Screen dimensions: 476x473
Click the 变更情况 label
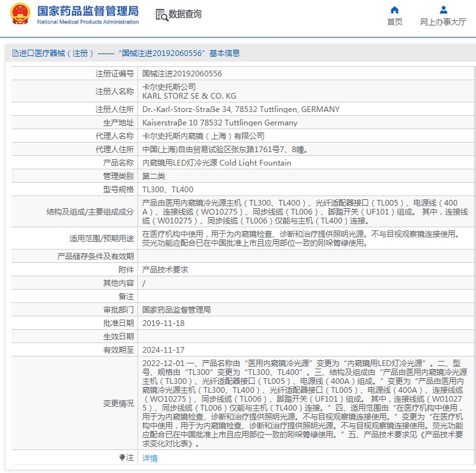tap(118, 403)
